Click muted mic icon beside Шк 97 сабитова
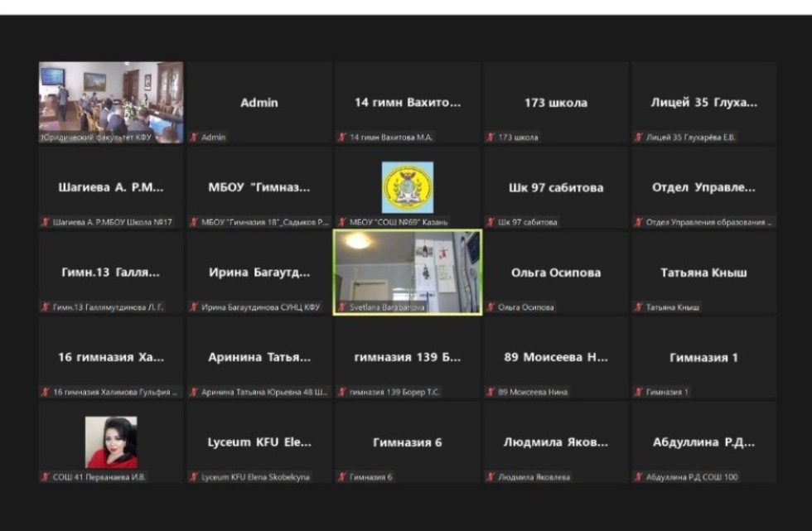This screenshot has width=812, height=531. pos(491,222)
